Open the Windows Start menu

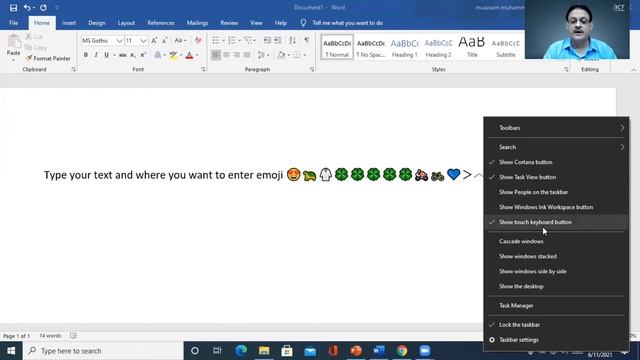[11, 351]
